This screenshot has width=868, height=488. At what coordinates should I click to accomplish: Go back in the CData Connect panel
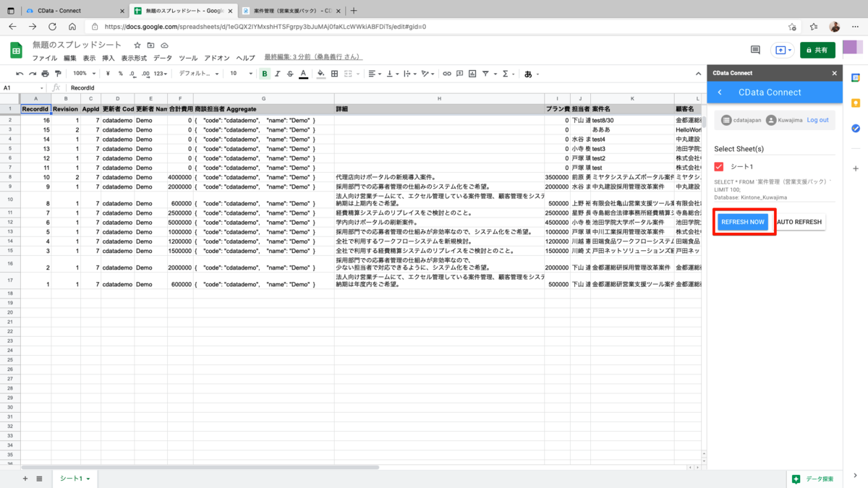point(720,93)
